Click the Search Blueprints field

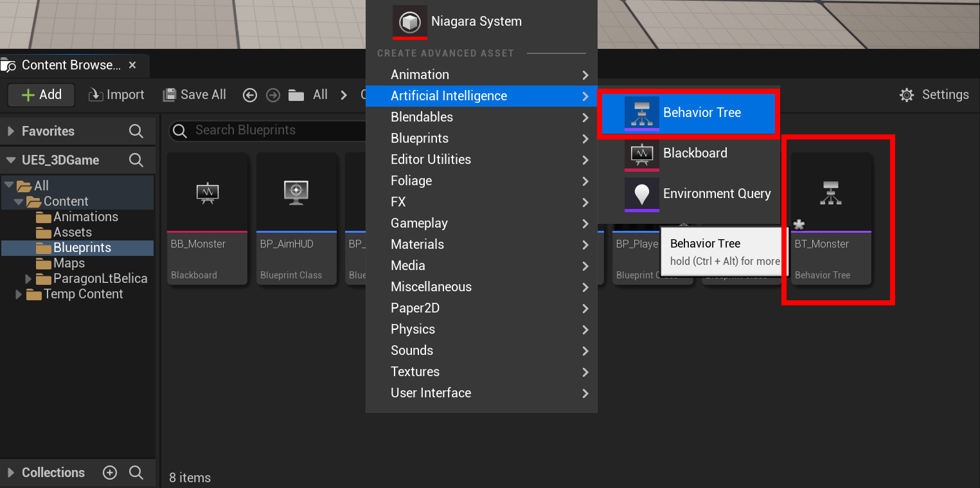tap(267, 131)
